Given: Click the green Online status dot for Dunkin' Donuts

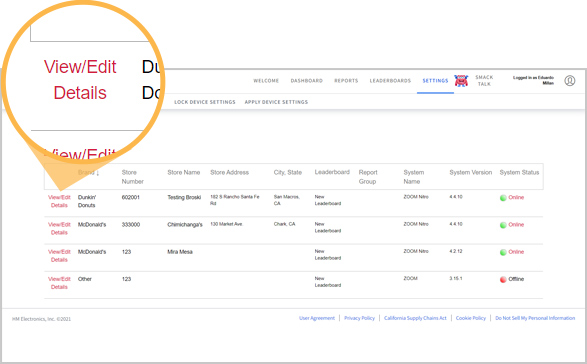Looking at the screenshot, I should (x=503, y=198).
